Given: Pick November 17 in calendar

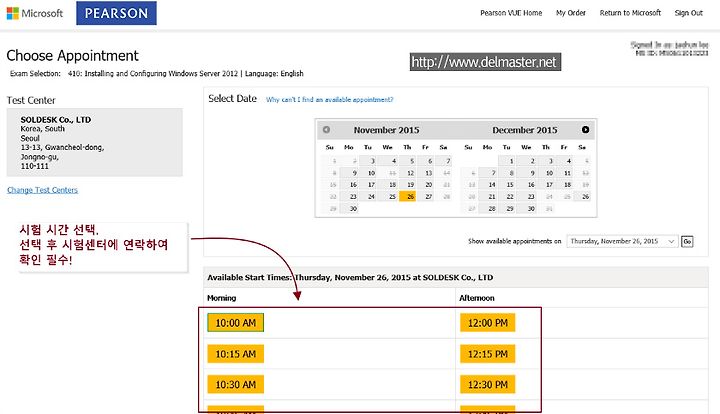Looking at the screenshot, I should [x=368, y=185].
